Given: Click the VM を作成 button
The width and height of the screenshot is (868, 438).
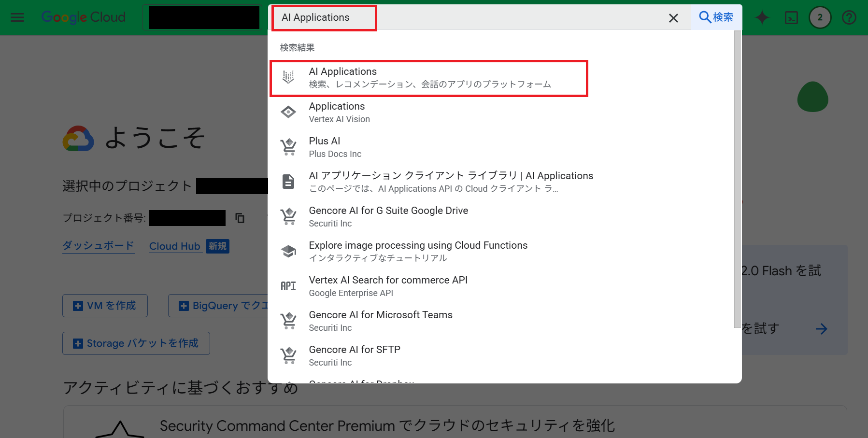Looking at the screenshot, I should click(105, 306).
